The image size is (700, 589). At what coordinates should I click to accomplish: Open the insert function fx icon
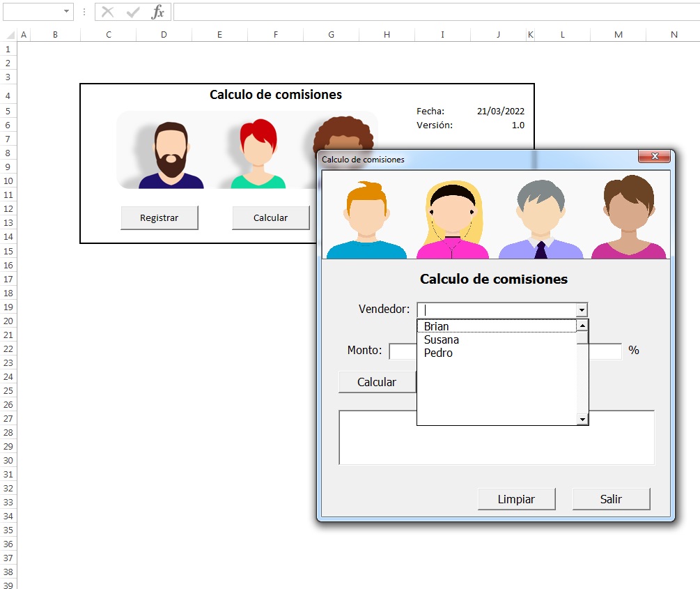(157, 12)
